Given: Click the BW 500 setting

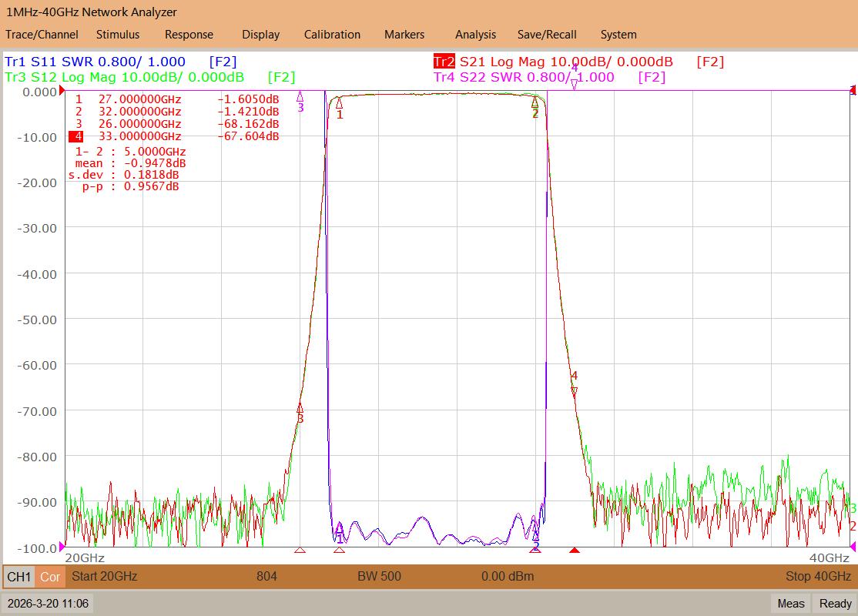Looking at the screenshot, I should coord(379,576).
